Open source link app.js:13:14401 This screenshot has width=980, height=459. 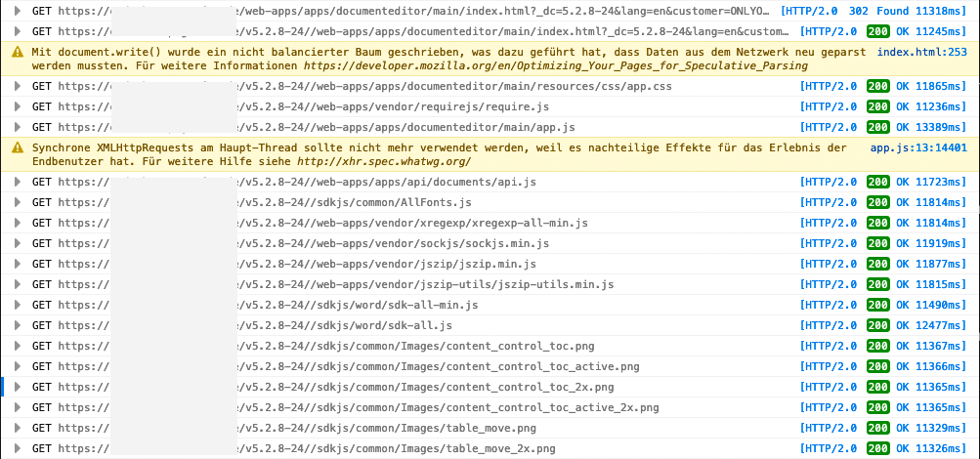[x=918, y=148]
